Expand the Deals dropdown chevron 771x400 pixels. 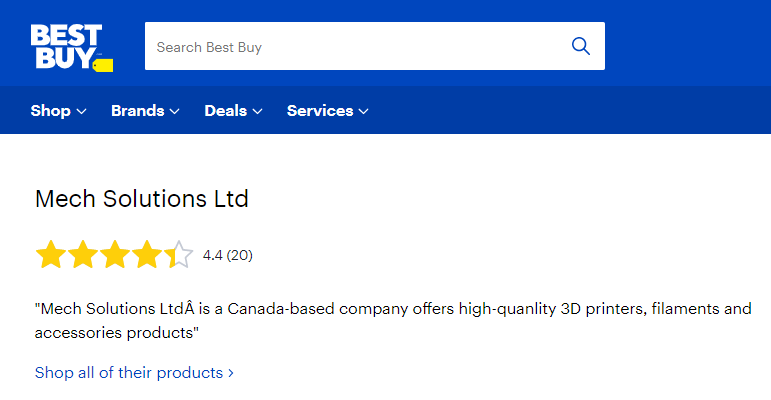point(257,112)
